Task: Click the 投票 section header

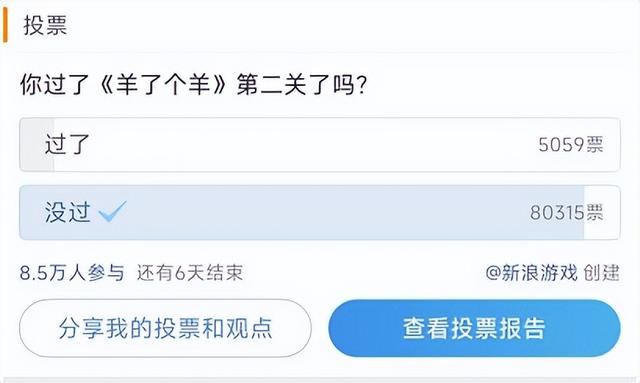Action: (x=45, y=25)
